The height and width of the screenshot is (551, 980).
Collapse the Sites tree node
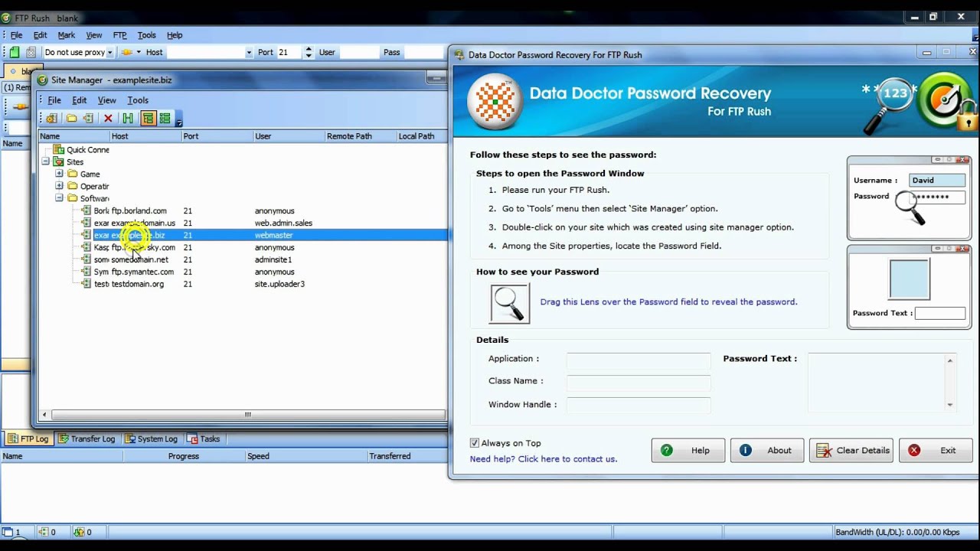45,161
